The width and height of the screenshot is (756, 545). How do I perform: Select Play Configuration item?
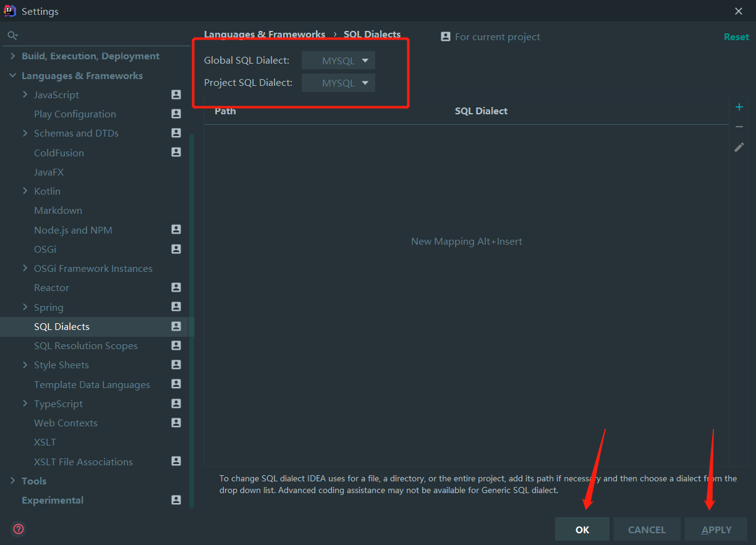[75, 114]
